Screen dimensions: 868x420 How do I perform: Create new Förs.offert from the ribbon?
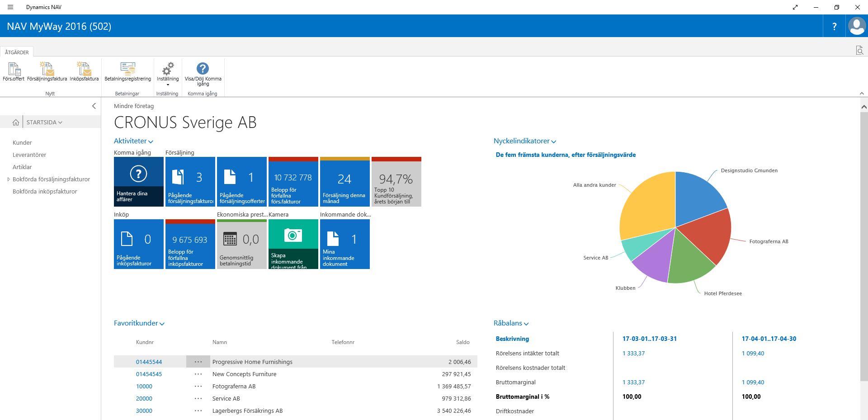point(14,72)
